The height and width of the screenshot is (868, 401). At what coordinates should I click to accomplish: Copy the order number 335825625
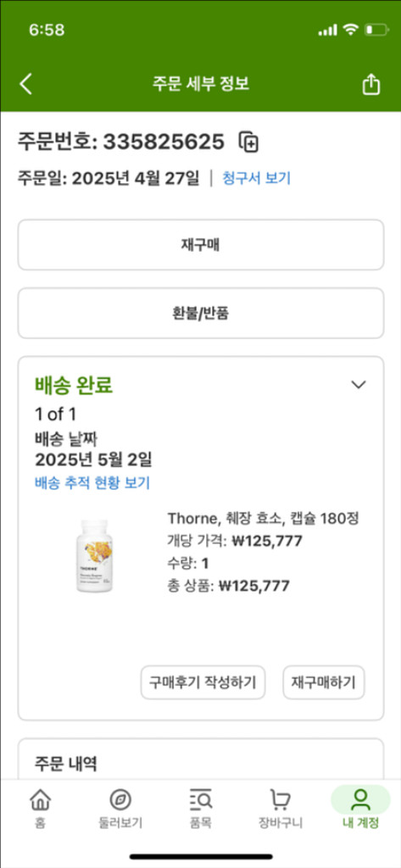248,142
